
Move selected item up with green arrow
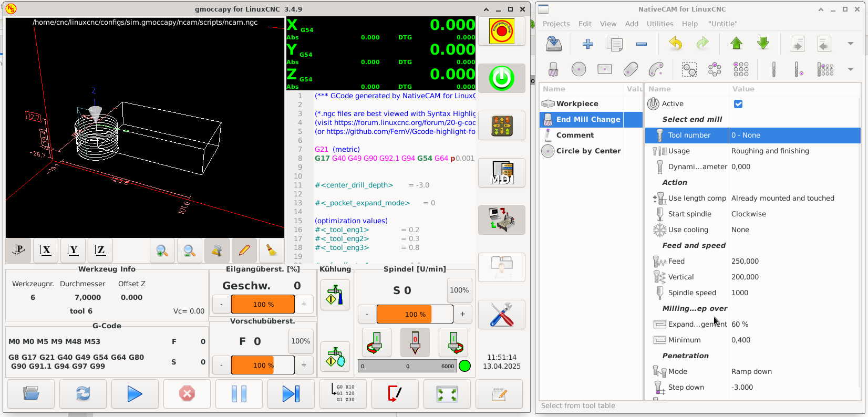pyautogui.click(x=737, y=44)
